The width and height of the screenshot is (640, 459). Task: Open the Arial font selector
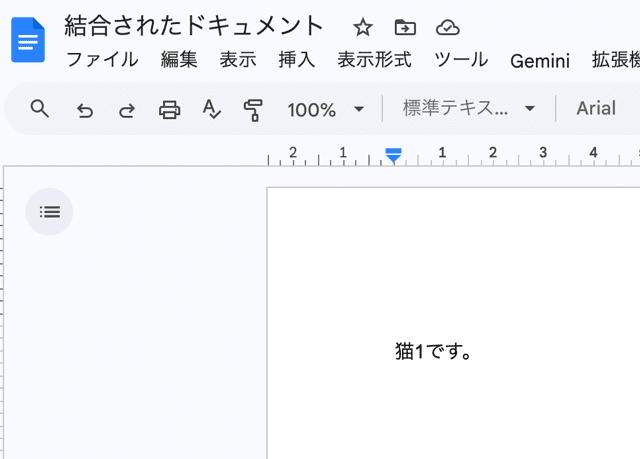pos(596,109)
